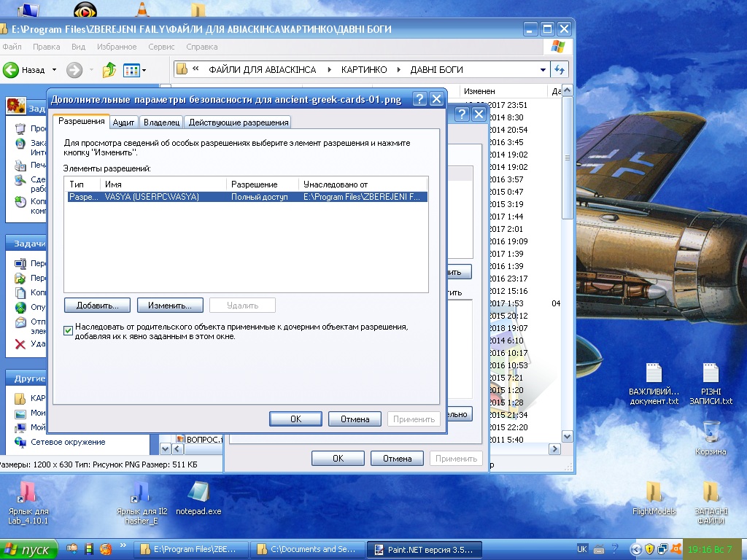Confirm with OK in security dialog

[x=296, y=419]
